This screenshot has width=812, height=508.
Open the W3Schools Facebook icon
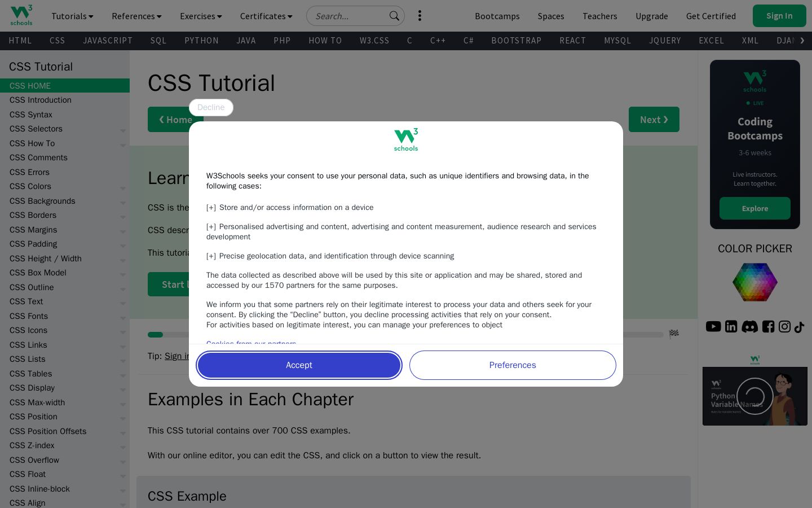tap(768, 326)
